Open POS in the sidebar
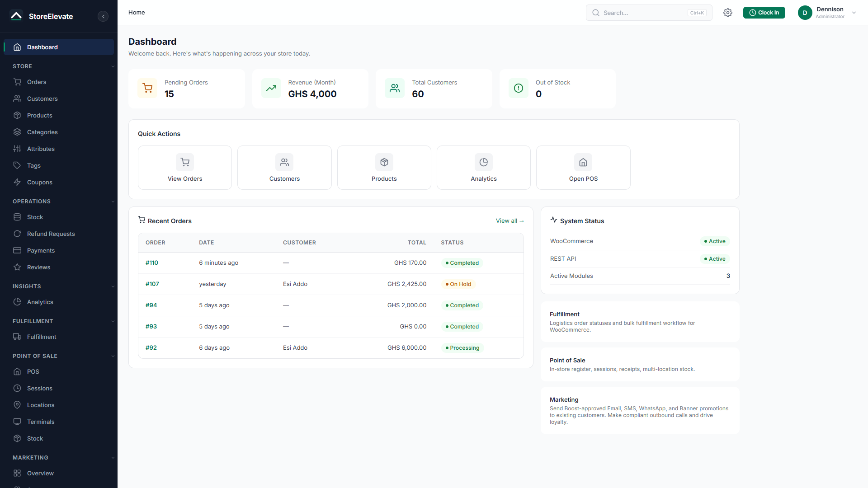This screenshot has height=488, width=868. [x=59, y=371]
